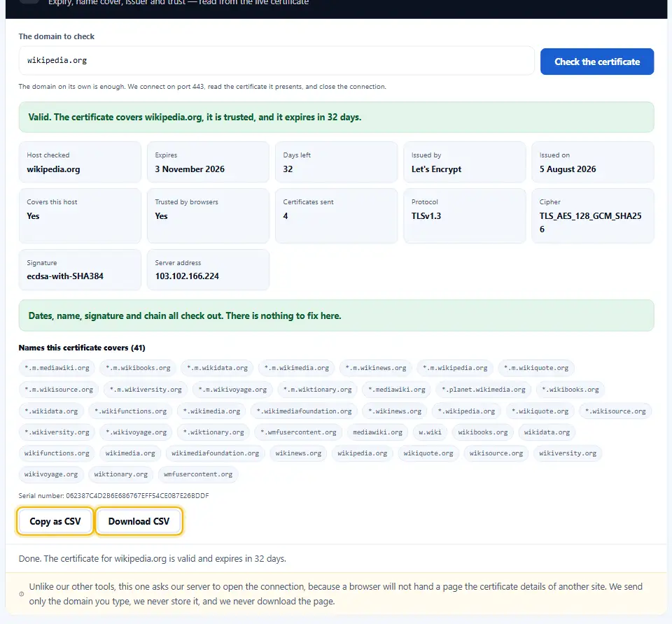Click the wikipedia.org chip in the names list
Viewport: 672px width, 624px height.
click(362, 453)
